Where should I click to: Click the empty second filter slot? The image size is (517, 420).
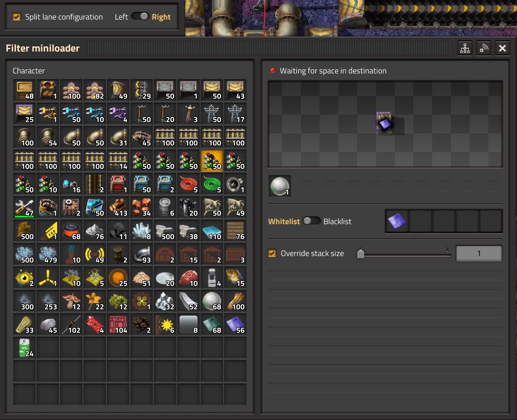[420, 221]
